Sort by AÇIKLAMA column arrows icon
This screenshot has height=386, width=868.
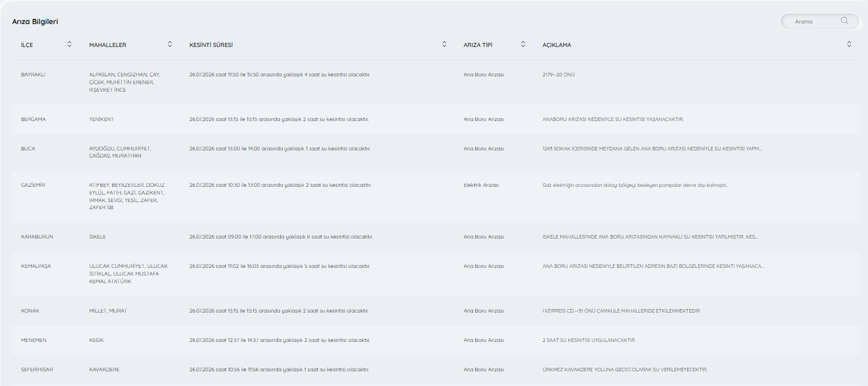849,44
